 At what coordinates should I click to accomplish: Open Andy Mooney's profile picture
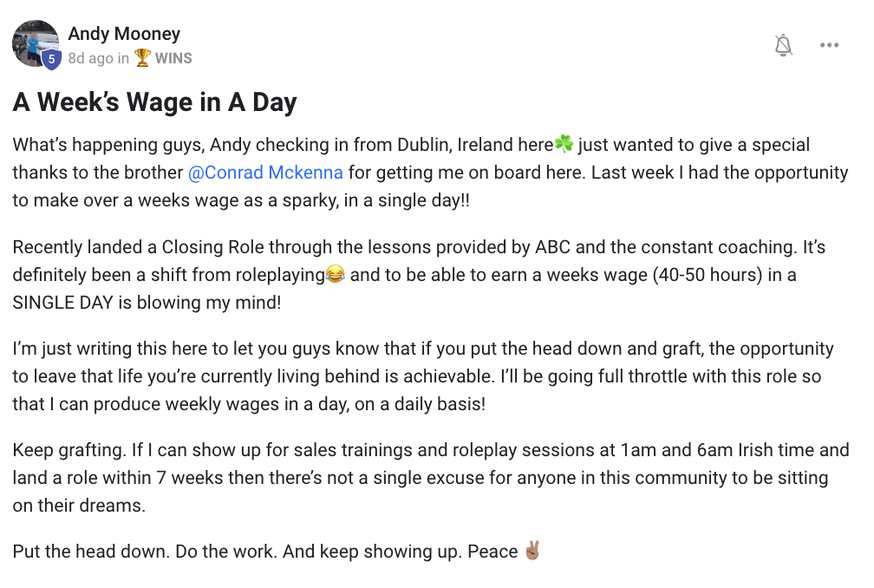tap(36, 43)
